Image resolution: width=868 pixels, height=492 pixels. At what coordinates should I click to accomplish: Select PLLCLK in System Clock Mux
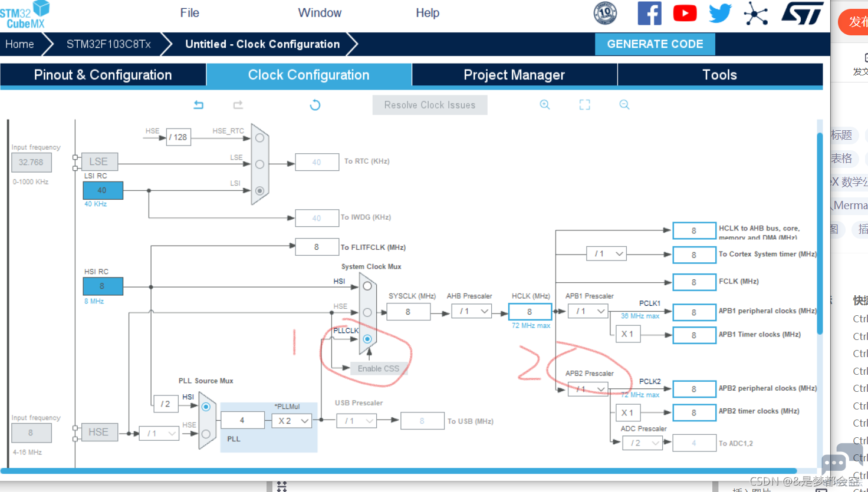point(367,339)
